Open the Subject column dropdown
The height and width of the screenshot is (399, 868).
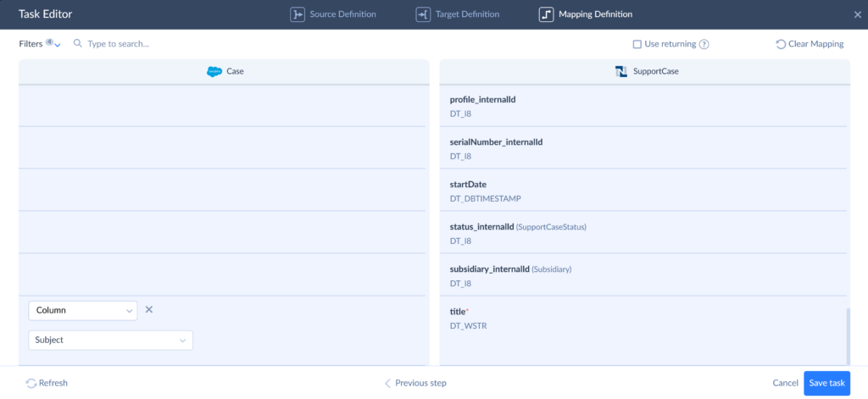pos(111,341)
